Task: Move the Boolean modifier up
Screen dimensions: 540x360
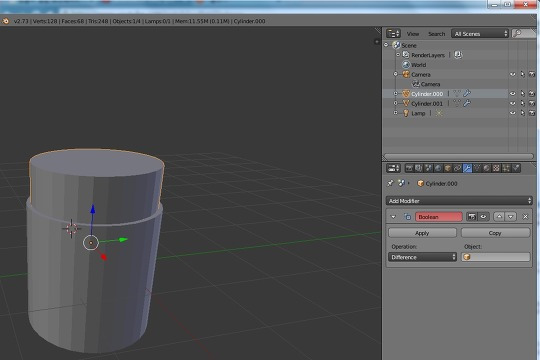Action: [x=499, y=217]
